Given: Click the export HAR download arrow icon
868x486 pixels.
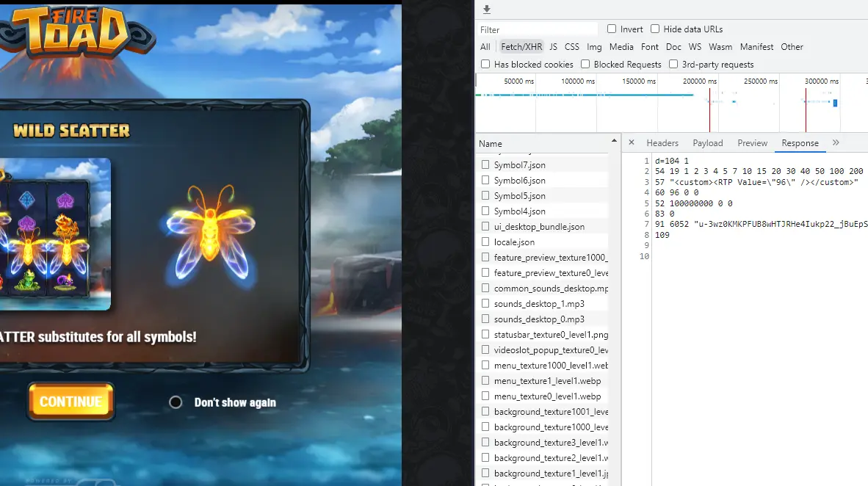Looking at the screenshot, I should coord(487,10).
